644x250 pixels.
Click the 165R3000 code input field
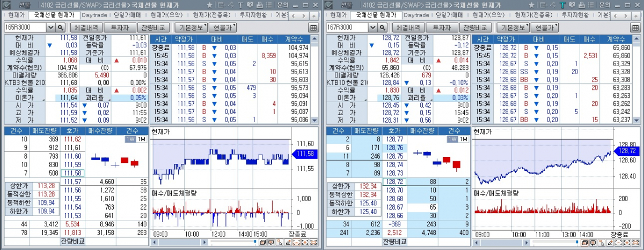25,27
